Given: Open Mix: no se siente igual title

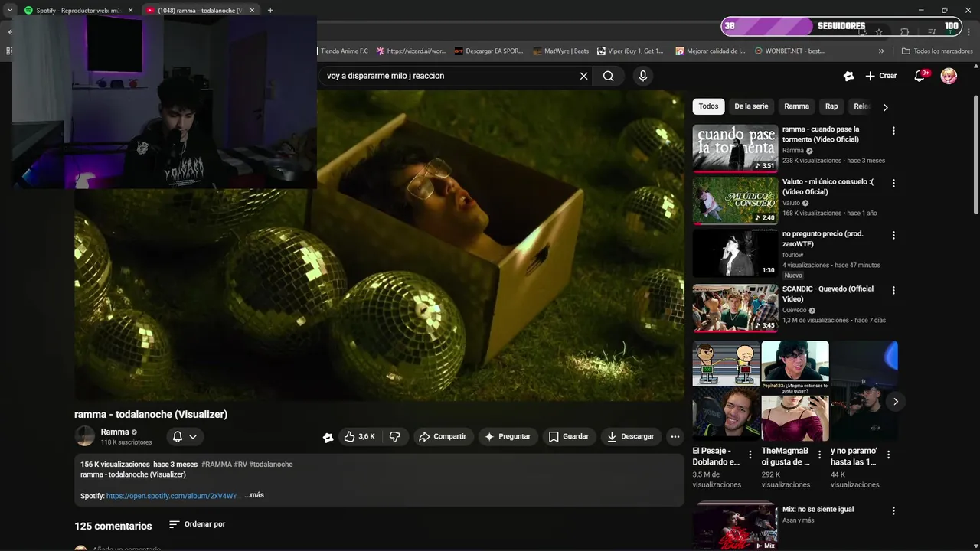Looking at the screenshot, I should pyautogui.click(x=818, y=509).
